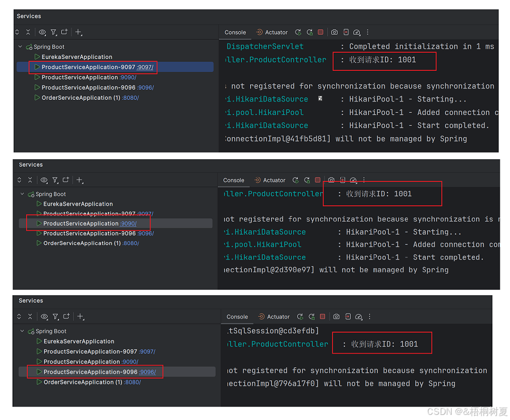Open filter icon in top Services panel

54,32
